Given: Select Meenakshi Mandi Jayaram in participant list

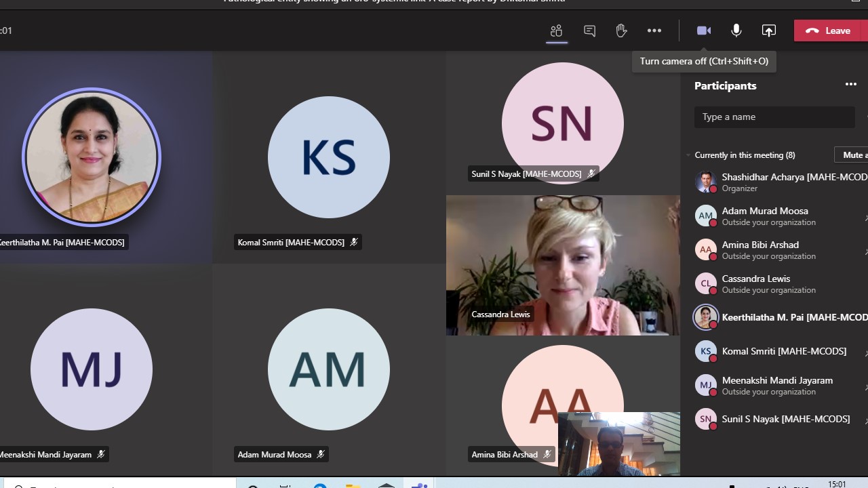Looking at the screenshot, I should click(776, 385).
